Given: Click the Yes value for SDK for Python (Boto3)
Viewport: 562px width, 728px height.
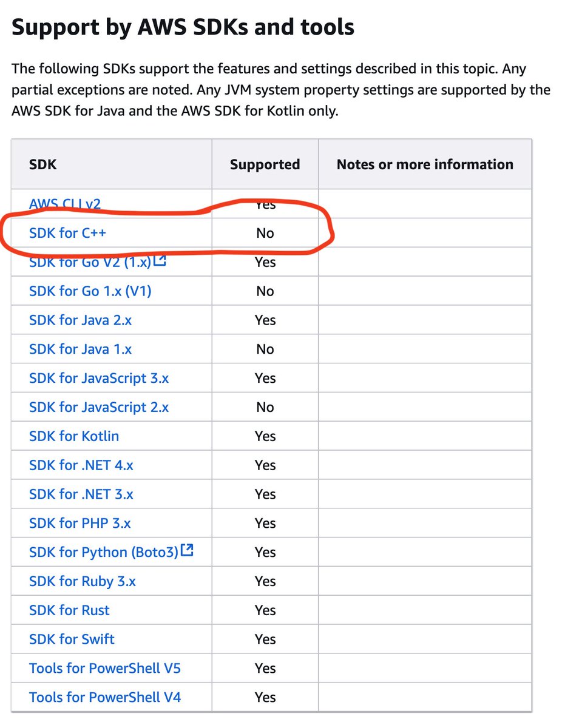Looking at the screenshot, I should [x=265, y=553].
